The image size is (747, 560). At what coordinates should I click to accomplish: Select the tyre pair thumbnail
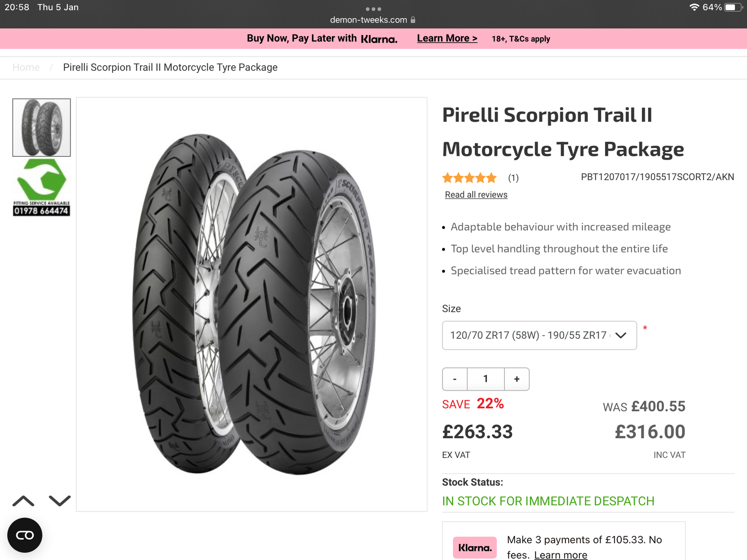tap(42, 127)
